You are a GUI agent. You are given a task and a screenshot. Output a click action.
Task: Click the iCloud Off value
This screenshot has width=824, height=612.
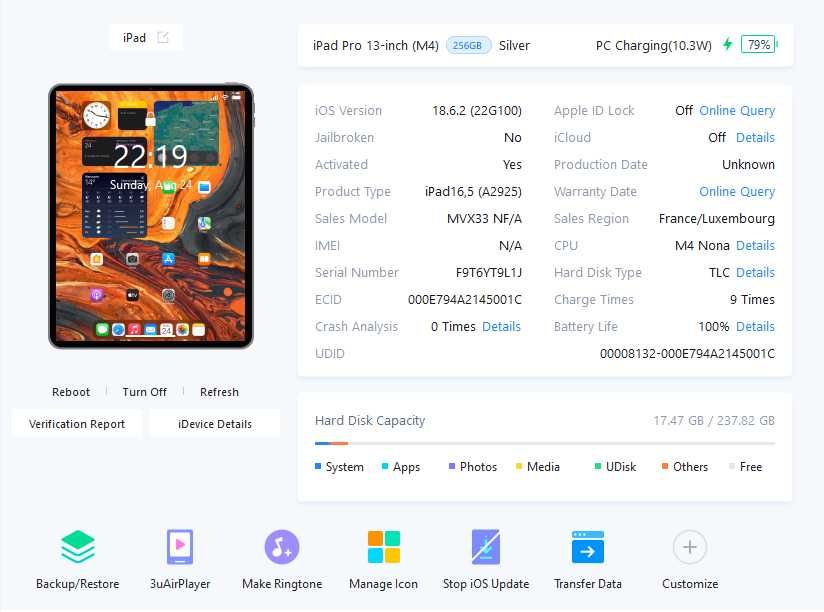(x=717, y=138)
